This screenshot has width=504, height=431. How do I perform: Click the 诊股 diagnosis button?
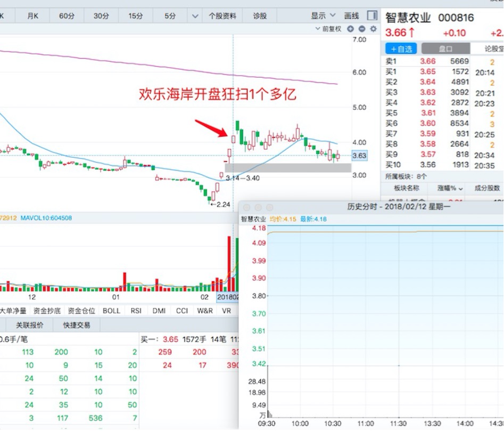259,16
